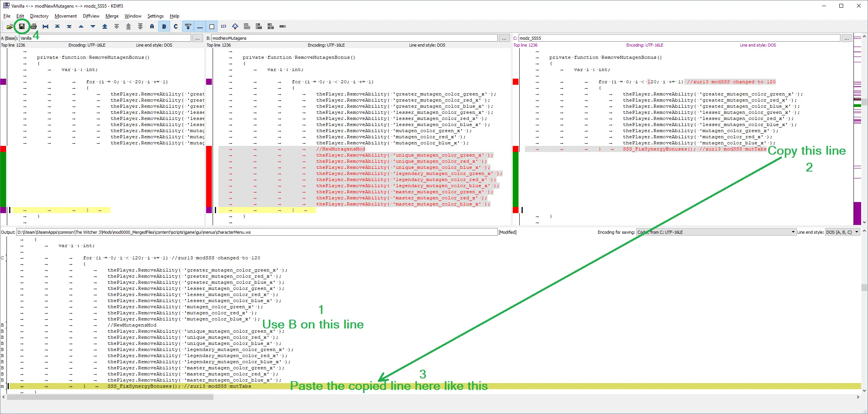This screenshot has width=868, height=414.
Task: Click the large purple block in overview bar
Action: tap(858, 213)
